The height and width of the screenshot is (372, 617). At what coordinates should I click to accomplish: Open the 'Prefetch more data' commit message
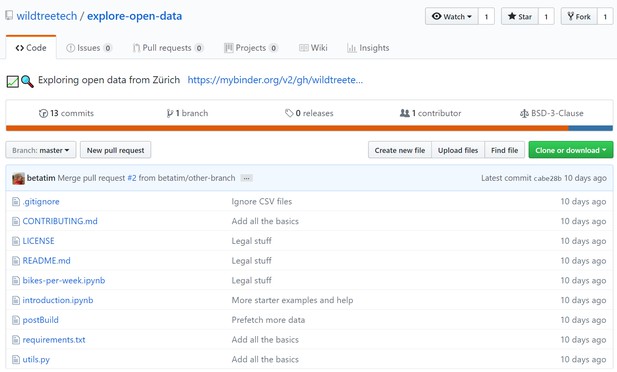[x=268, y=320]
